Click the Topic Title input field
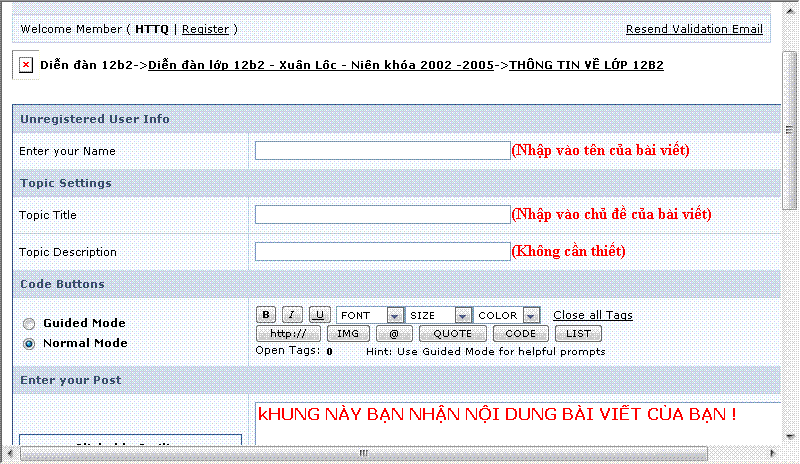800x464 pixels. [383, 214]
